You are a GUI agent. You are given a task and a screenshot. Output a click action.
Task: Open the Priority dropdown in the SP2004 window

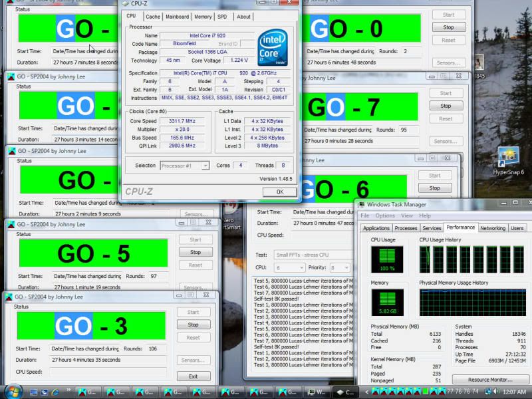pyautogui.click(x=339, y=268)
